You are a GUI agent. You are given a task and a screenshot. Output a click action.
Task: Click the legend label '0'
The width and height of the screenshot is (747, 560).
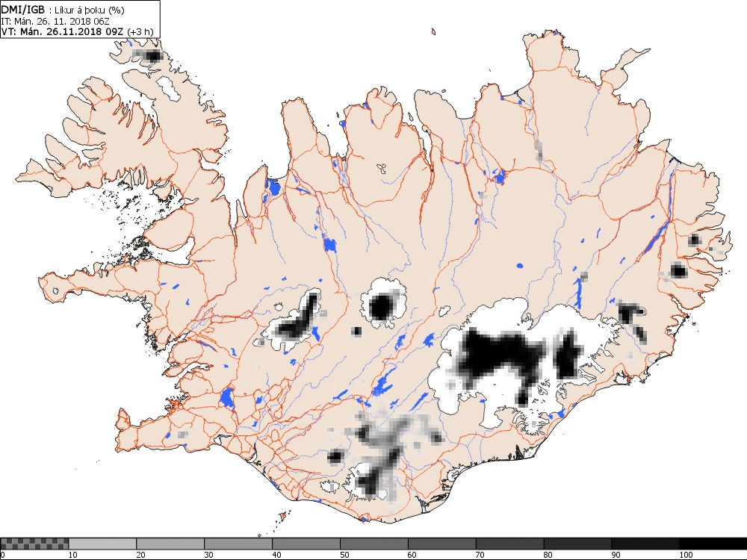point(2,555)
